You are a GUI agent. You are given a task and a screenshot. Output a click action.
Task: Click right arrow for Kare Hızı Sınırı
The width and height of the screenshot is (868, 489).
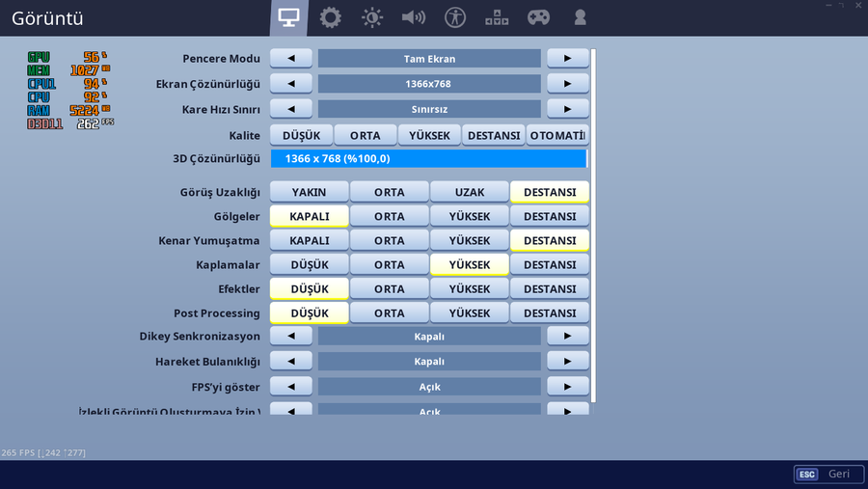[568, 109]
